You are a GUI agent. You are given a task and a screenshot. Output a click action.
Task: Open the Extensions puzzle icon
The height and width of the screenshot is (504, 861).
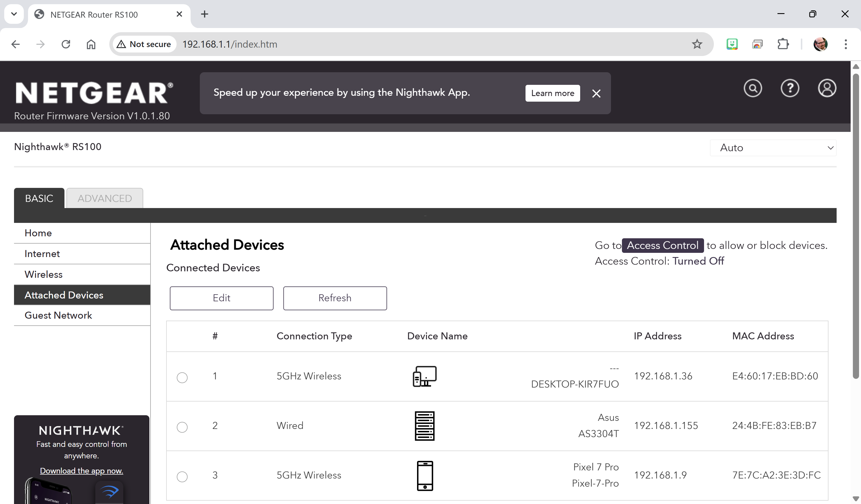pos(783,44)
